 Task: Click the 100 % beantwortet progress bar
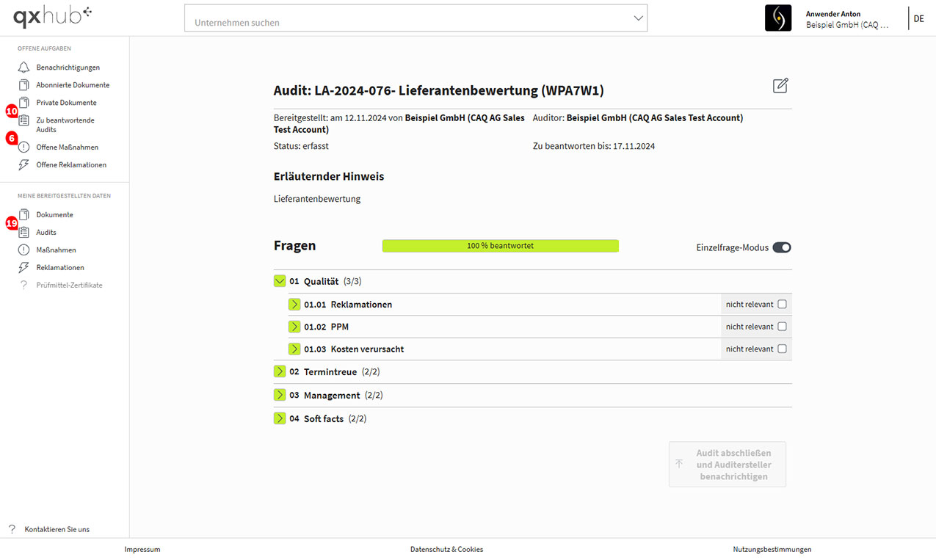pyautogui.click(x=500, y=246)
